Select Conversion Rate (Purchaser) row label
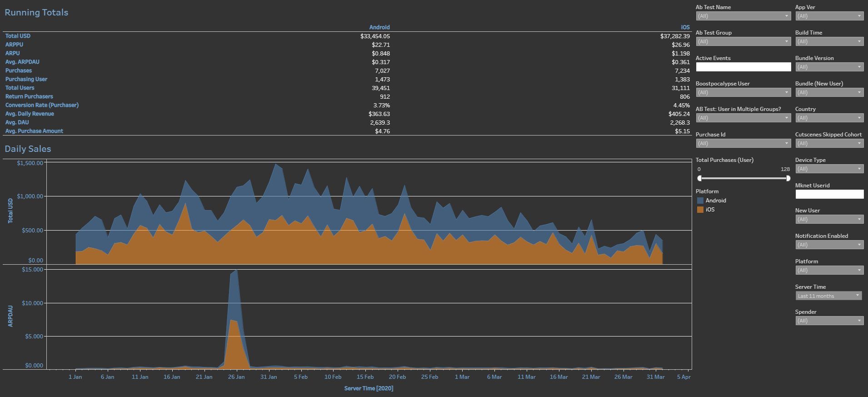Viewport: 868px width, 397px height. click(x=42, y=105)
